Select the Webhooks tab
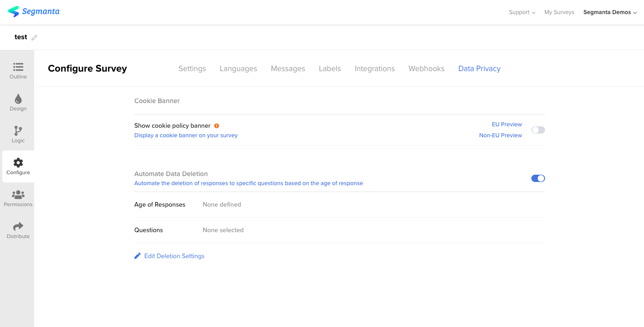 pyautogui.click(x=426, y=68)
